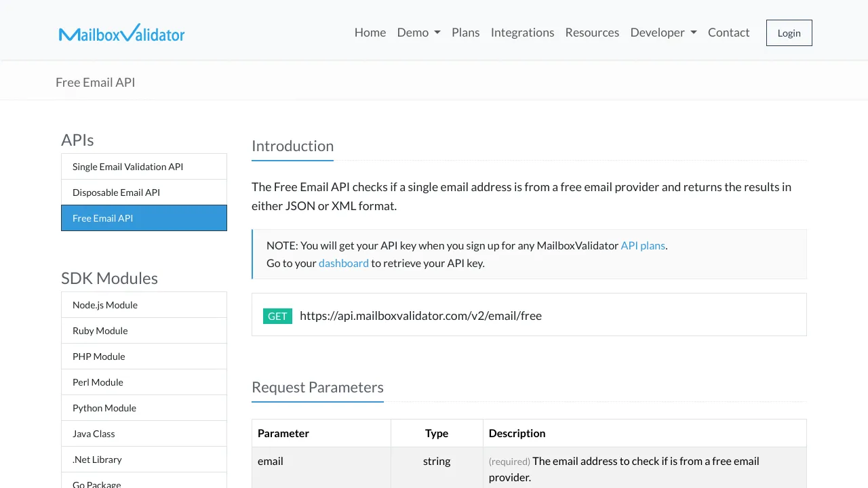The height and width of the screenshot is (488, 868).
Task: Open the Perl Module page
Action: [144, 382]
